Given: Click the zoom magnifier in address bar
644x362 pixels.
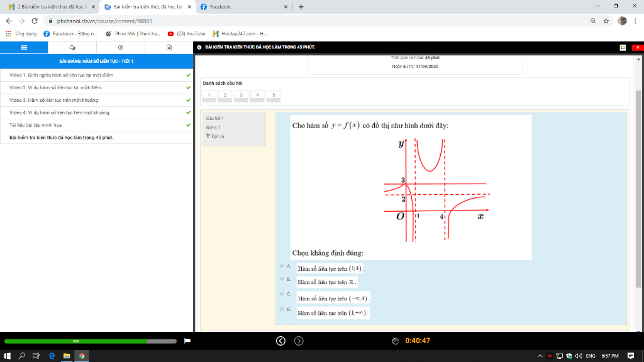Looking at the screenshot, I should pyautogui.click(x=593, y=21).
